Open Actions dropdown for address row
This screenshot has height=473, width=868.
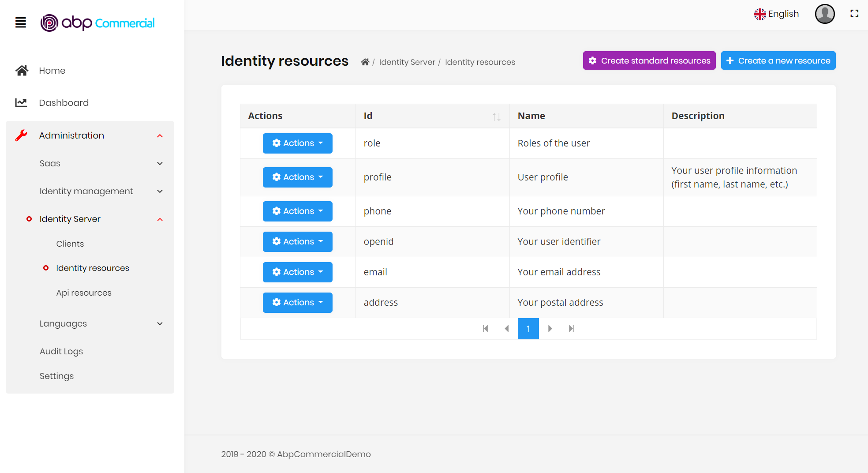pos(297,303)
